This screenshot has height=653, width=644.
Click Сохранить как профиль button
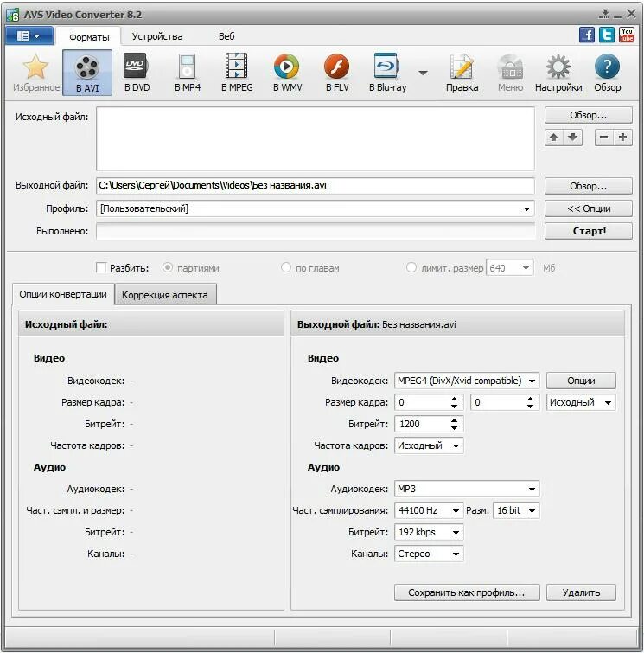[x=467, y=592]
